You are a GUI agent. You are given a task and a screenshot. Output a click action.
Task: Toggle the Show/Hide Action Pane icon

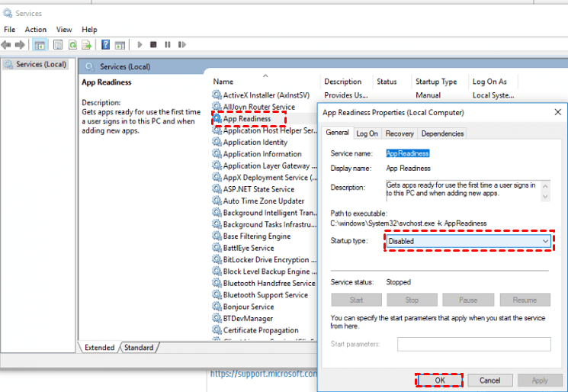120,44
